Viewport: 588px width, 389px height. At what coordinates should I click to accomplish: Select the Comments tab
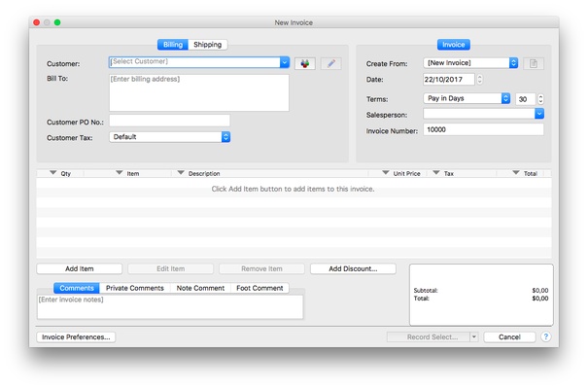pos(77,288)
